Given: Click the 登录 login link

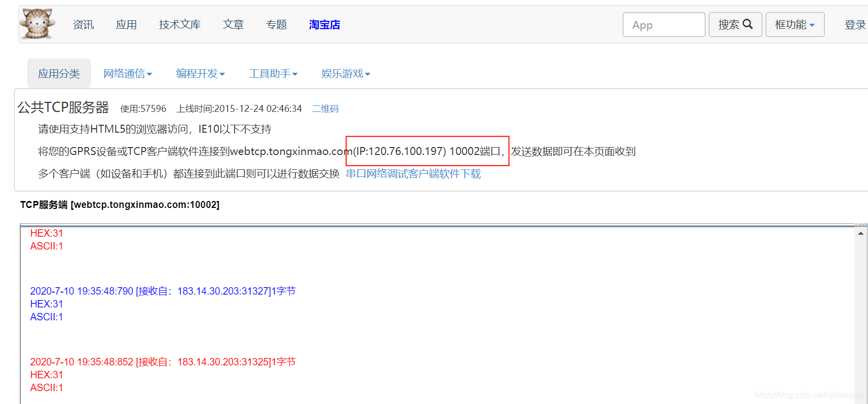Looking at the screenshot, I should click(855, 25).
